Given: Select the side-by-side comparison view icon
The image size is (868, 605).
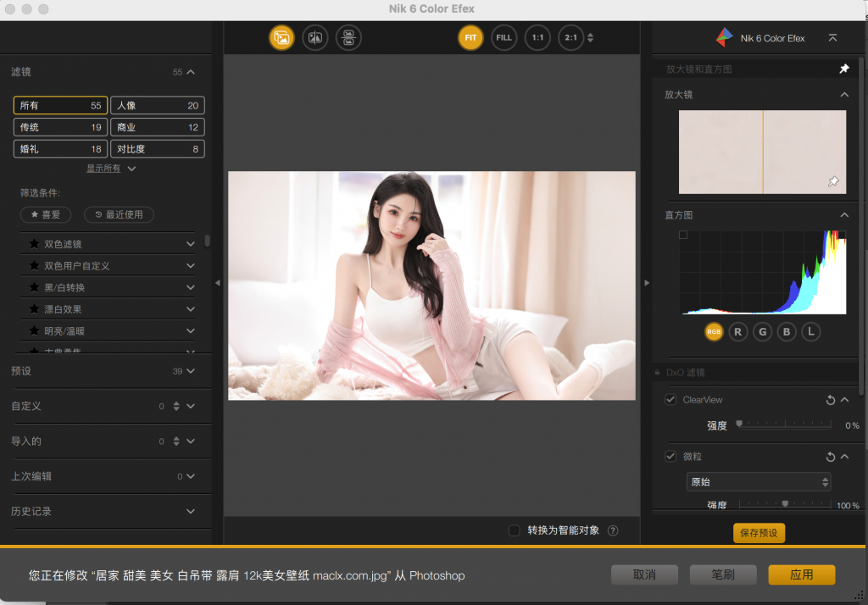Looking at the screenshot, I should click(348, 37).
